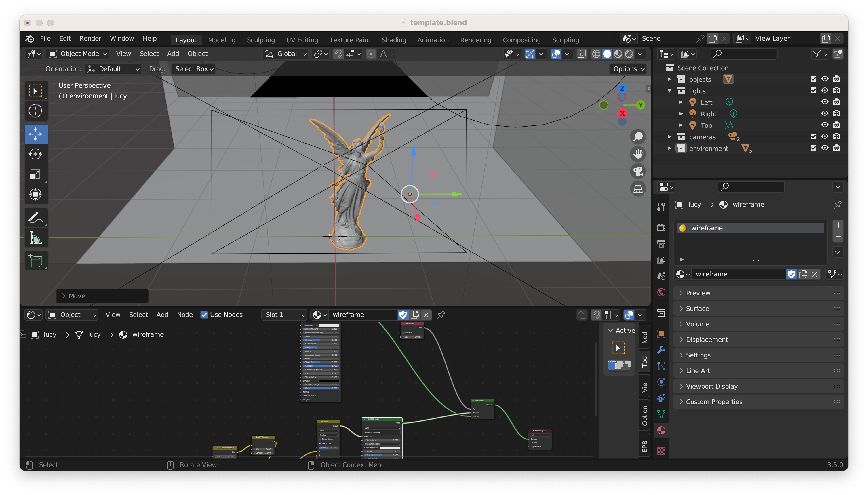Select the wireframe material slot

750,228
